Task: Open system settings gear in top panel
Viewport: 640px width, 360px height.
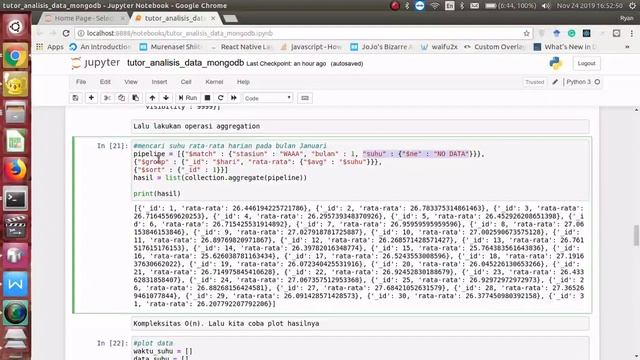Action: click(633, 6)
